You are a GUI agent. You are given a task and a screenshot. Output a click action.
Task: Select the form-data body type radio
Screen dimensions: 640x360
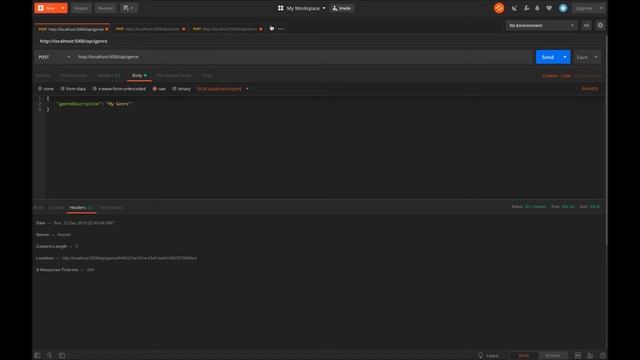62,89
